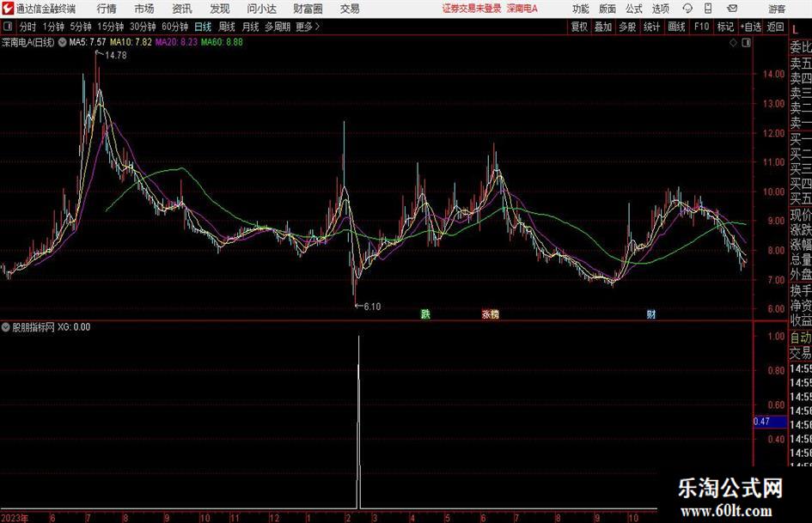Toggle the left panel icon beside 分时
The height and width of the screenshot is (523, 812).
8,27
